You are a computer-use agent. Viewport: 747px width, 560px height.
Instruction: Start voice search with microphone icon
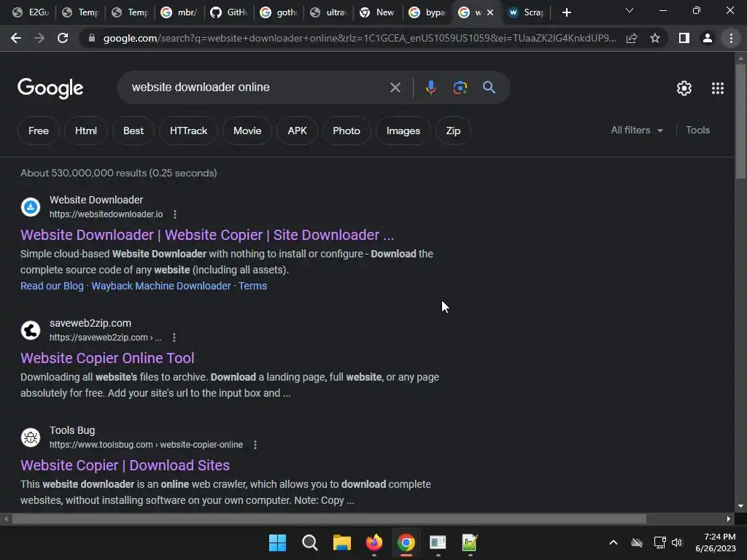coord(430,87)
